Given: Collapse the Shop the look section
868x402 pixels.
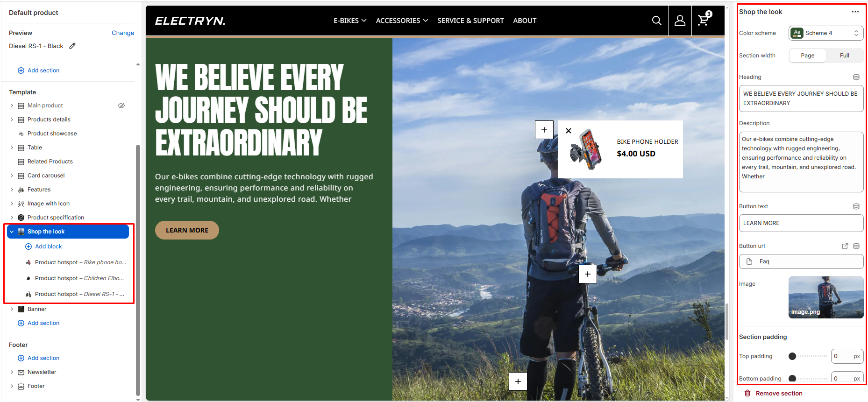Looking at the screenshot, I should click(x=12, y=232).
